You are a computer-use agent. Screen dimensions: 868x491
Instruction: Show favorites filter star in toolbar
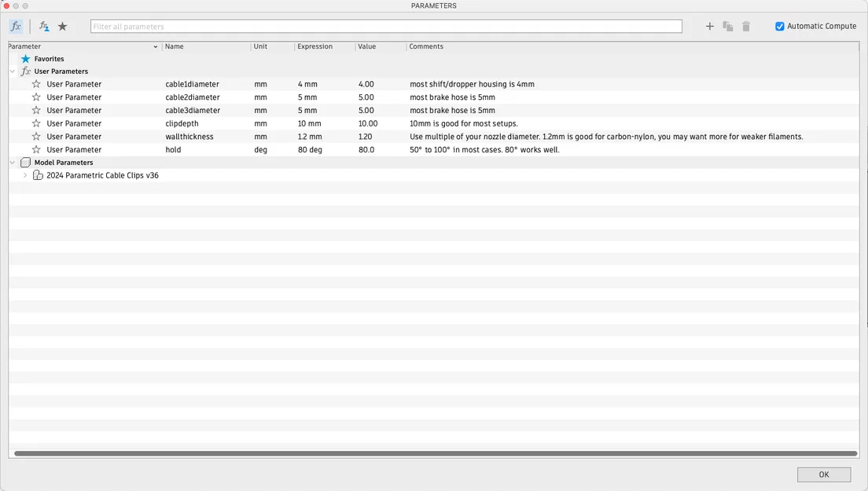click(x=63, y=26)
